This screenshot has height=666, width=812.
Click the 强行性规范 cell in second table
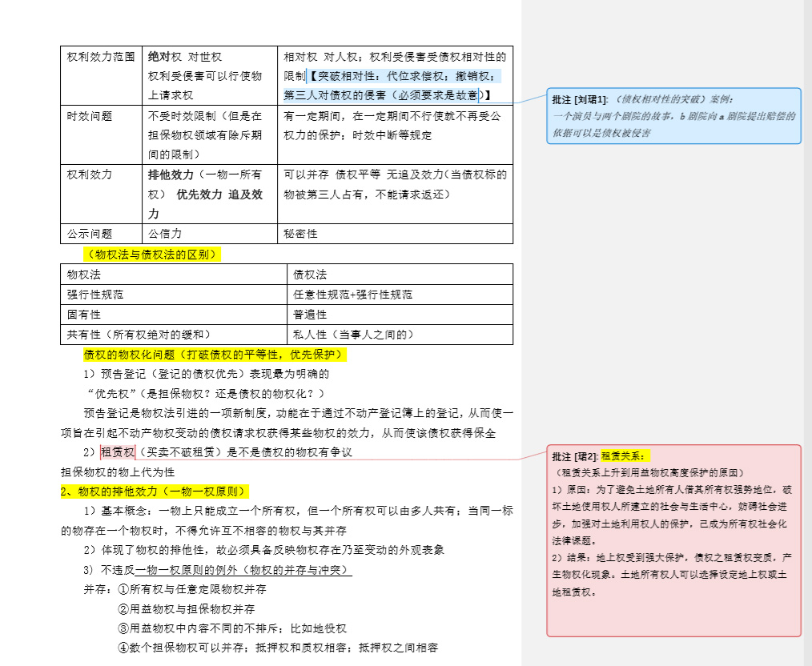point(95,295)
